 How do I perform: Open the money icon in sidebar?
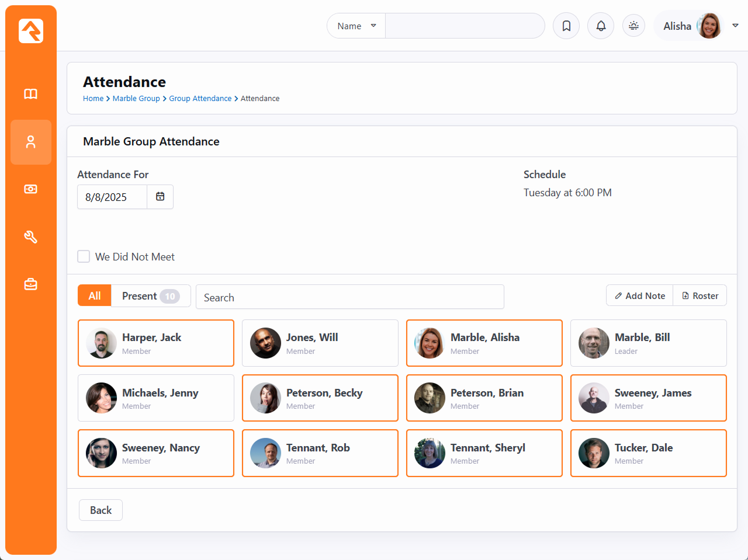(x=31, y=189)
